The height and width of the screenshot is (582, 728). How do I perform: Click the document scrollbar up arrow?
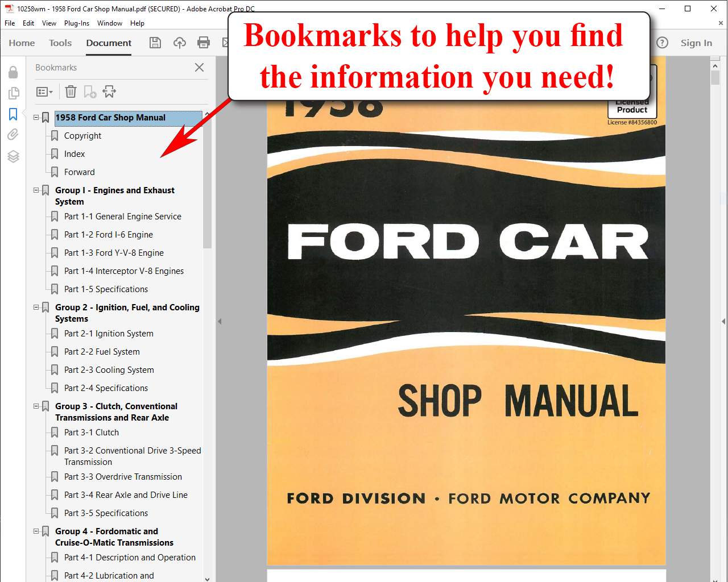click(715, 66)
